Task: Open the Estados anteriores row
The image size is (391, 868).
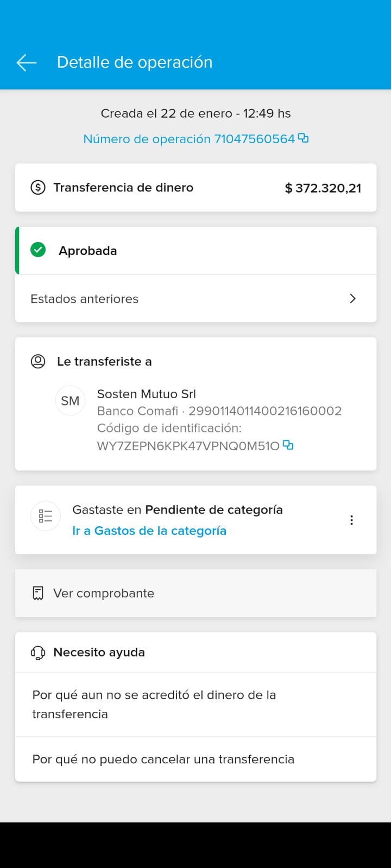Action: [163, 299]
